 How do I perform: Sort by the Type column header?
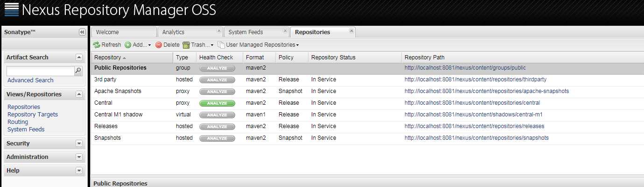point(184,58)
